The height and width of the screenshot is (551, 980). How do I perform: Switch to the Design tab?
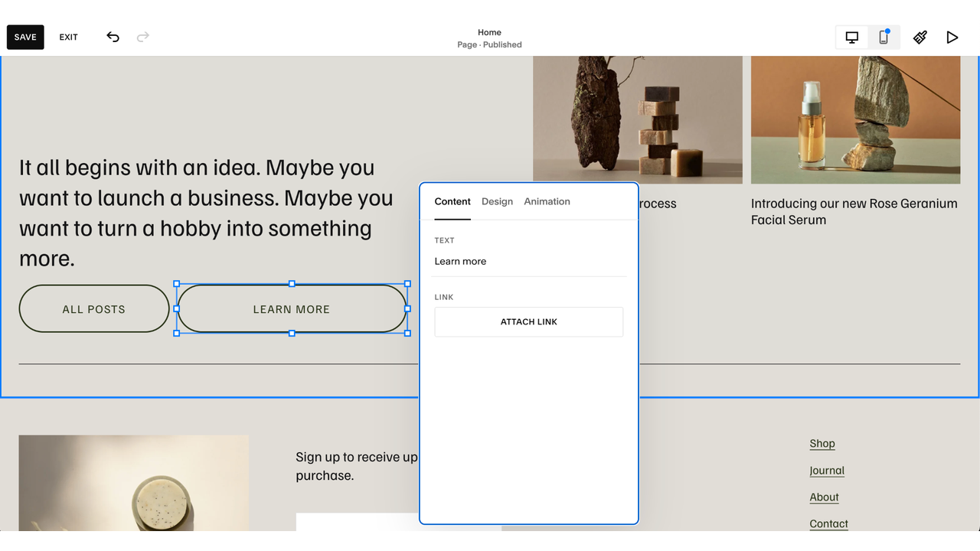497,201
